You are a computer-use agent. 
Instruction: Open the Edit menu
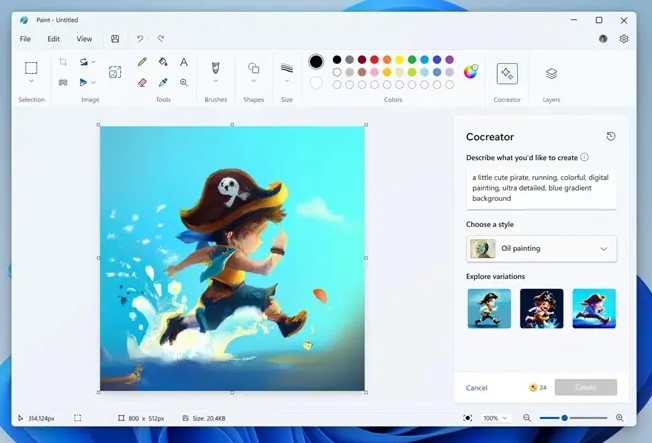click(x=53, y=39)
